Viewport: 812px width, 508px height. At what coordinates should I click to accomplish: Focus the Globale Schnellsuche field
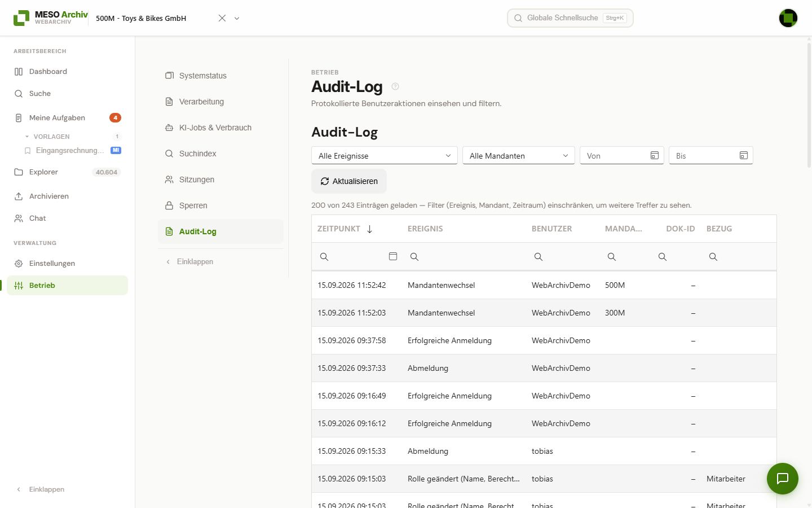(570, 18)
